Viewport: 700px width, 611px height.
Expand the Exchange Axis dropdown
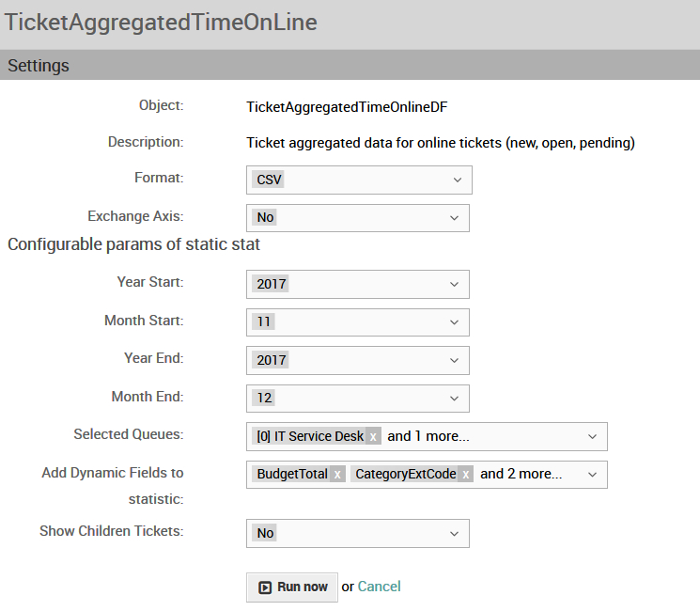click(454, 218)
